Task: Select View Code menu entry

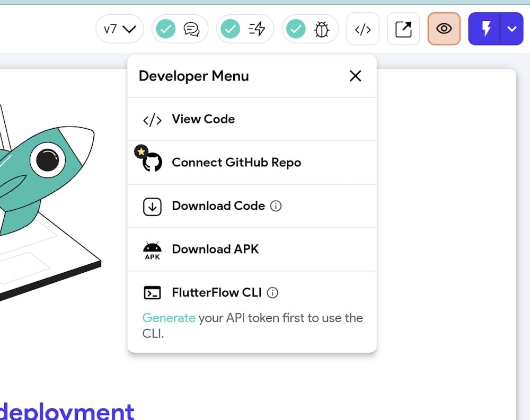Action: (252, 119)
